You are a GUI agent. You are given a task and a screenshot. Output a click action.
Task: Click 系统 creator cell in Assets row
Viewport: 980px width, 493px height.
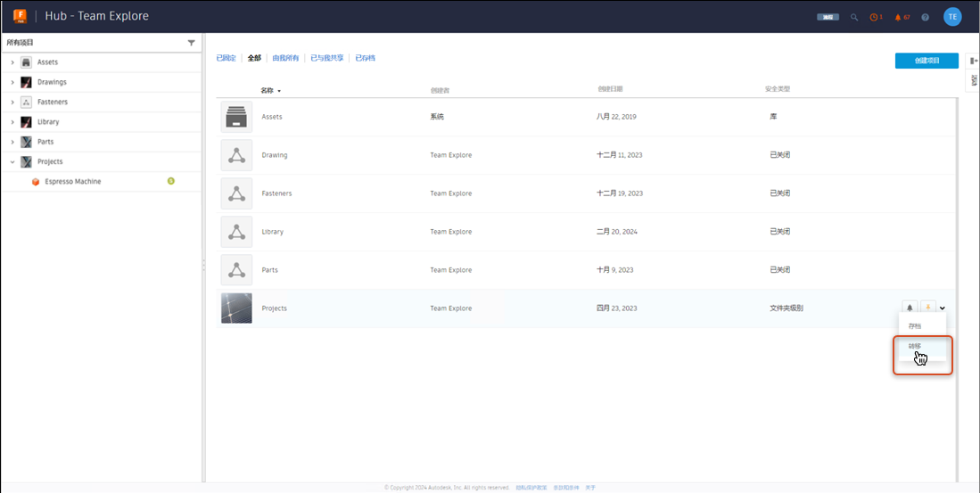tap(437, 117)
